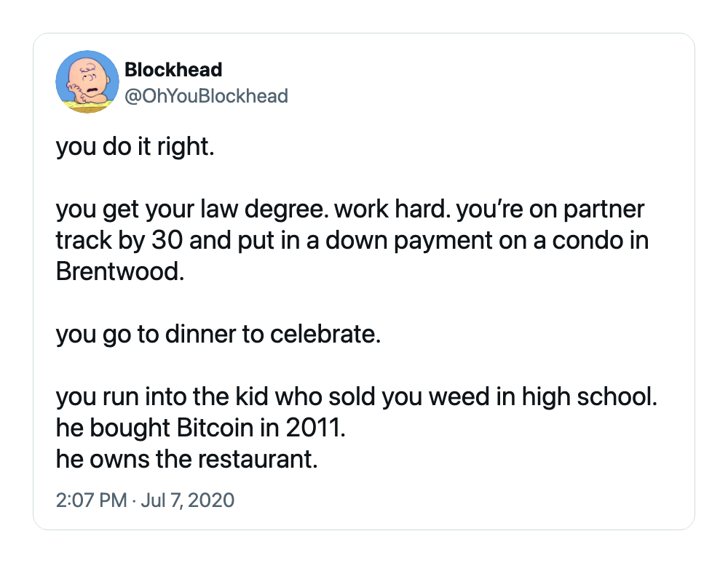Select the phrase "high school."
The width and height of the screenshot is (728, 563).
click(590, 397)
